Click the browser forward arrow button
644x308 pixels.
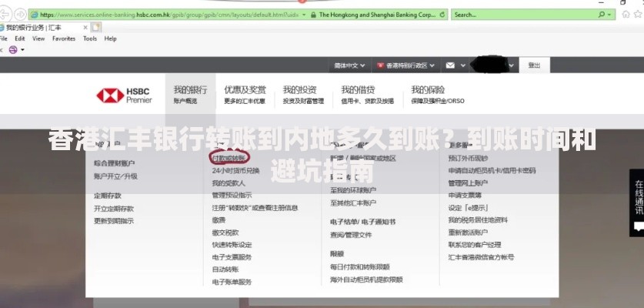pyautogui.click(x=19, y=15)
